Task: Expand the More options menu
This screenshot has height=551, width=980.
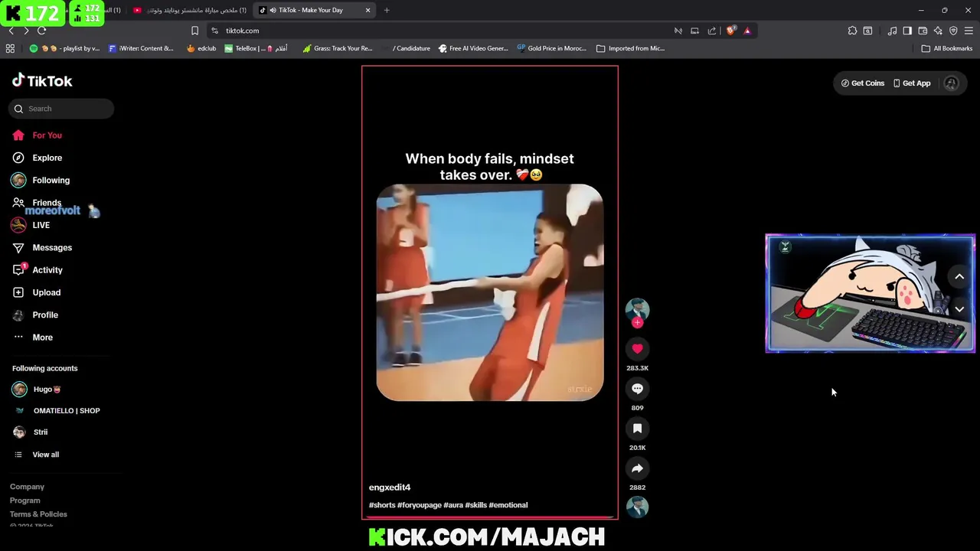Action: tap(32, 337)
